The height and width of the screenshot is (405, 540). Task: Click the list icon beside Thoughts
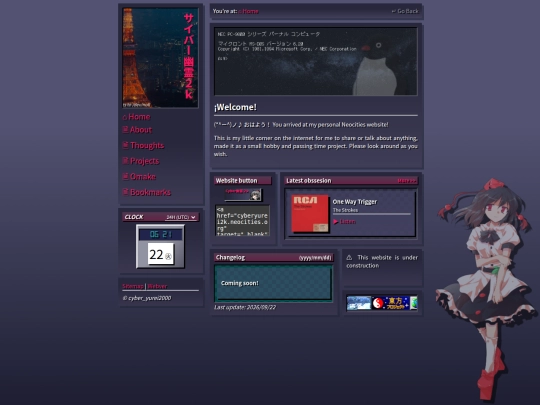(126, 145)
